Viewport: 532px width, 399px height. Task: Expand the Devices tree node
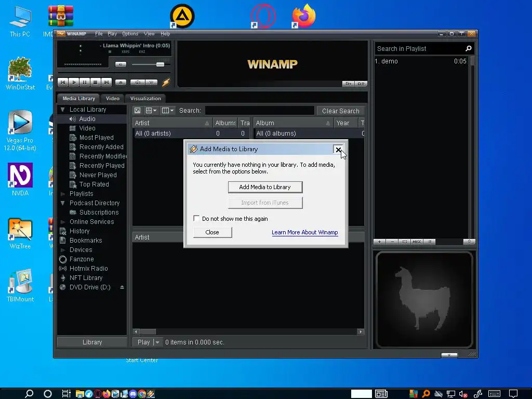[62, 250]
